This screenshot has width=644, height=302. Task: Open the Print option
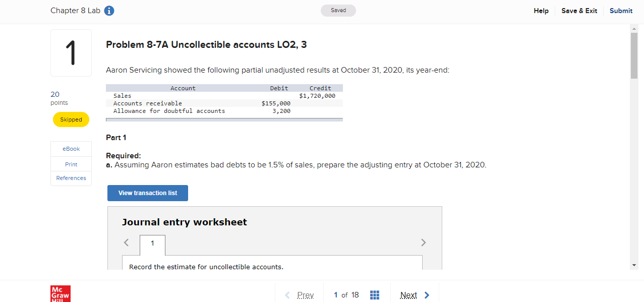[71, 163]
